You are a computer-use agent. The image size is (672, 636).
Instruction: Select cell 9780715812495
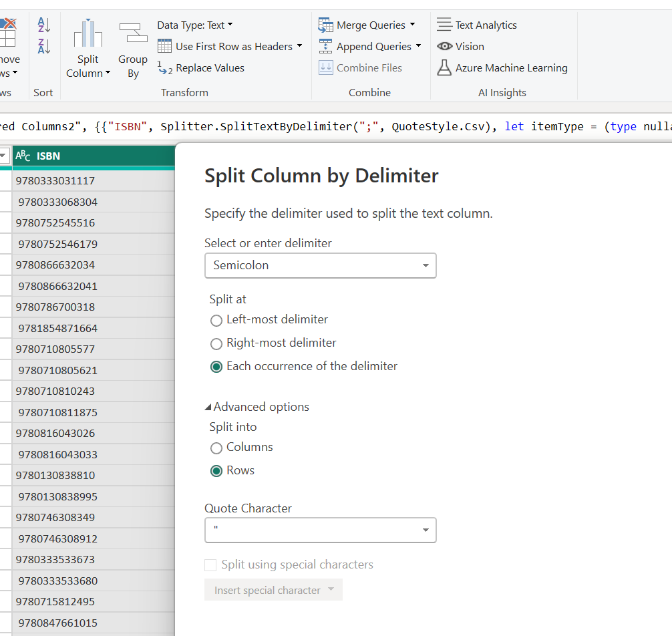[x=94, y=601]
